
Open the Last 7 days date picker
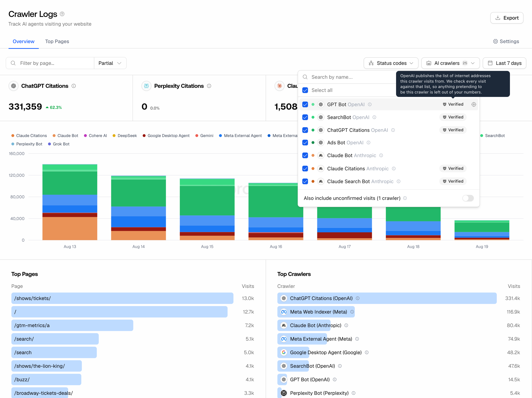pyautogui.click(x=504, y=63)
